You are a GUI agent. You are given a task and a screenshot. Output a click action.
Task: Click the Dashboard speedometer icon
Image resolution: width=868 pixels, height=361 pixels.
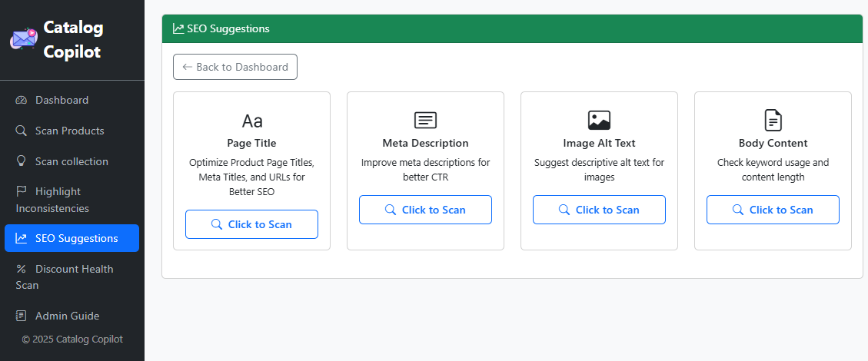pyautogui.click(x=22, y=100)
